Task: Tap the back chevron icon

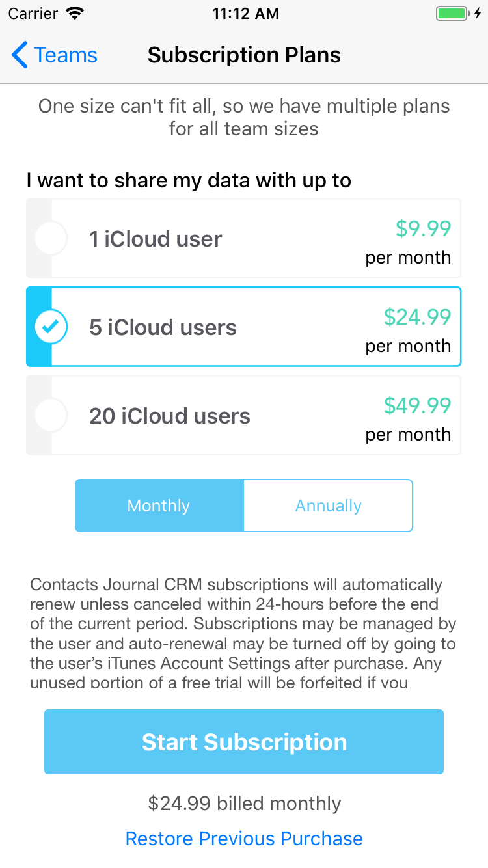Action: pyautogui.click(x=20, y=55)
